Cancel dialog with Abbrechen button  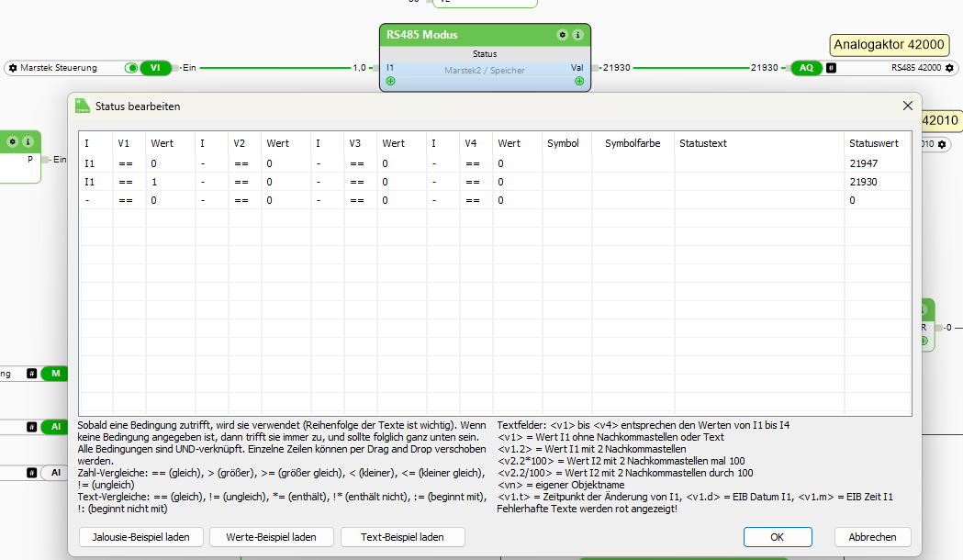(872, 537)
